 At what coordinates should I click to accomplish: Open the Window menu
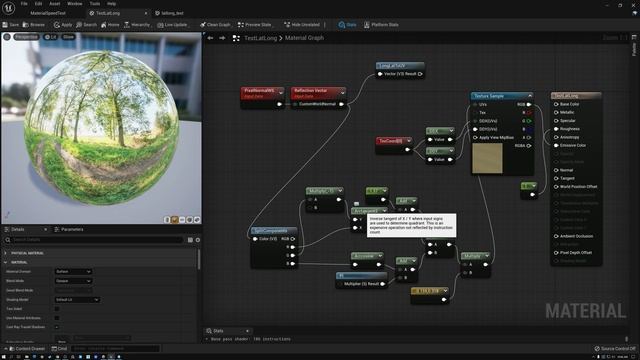tap(75, 4)
